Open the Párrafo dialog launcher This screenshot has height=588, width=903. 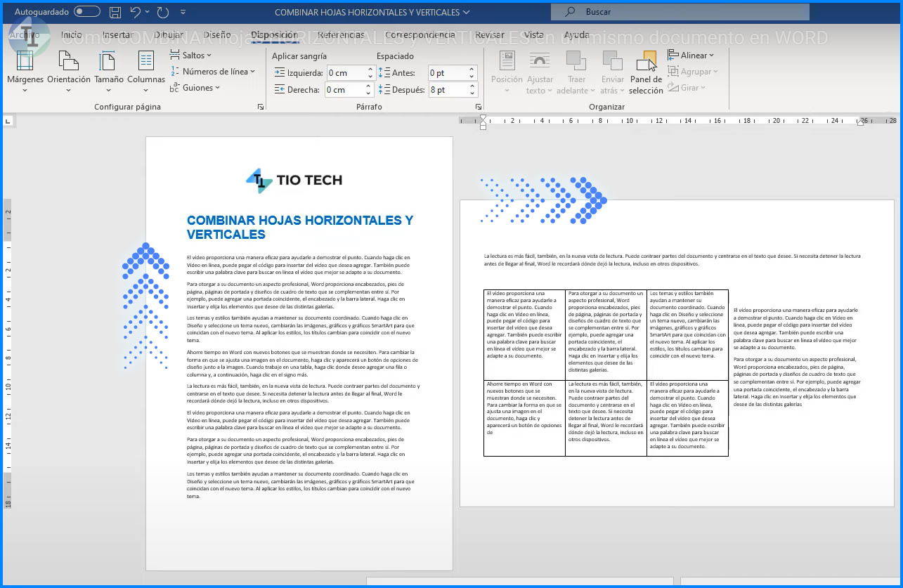coord(479,107)
